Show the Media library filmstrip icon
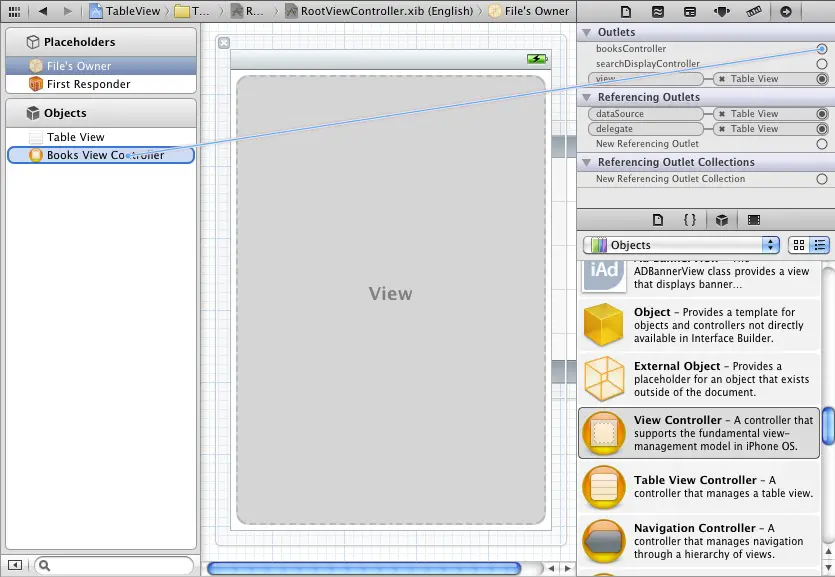This screenshot has height=577, width=835. [x=753, y=220]
